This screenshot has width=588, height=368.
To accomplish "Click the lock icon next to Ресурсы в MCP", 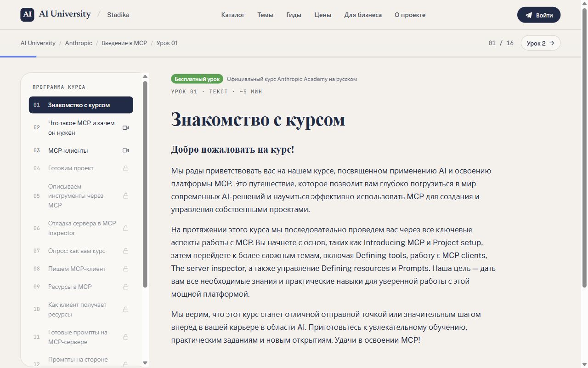I will [x=125, y=287].
